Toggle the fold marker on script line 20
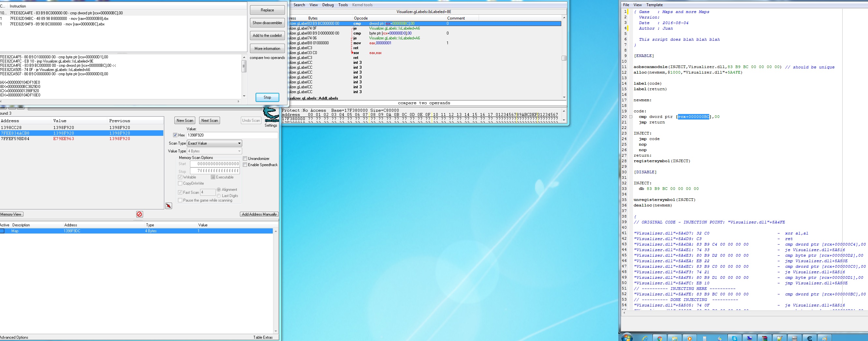This screenshot has width=868, height=341. (631, 117)
